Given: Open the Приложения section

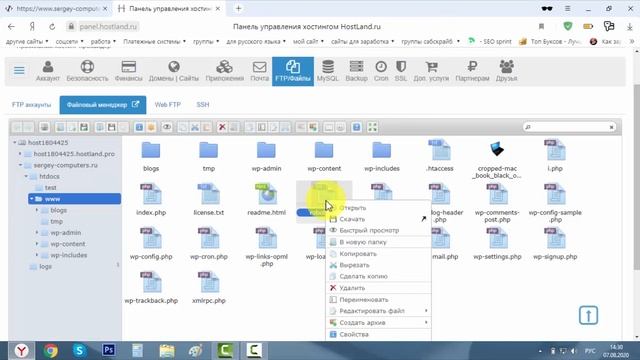Looking at the screenshot, I should pos(224,71).
